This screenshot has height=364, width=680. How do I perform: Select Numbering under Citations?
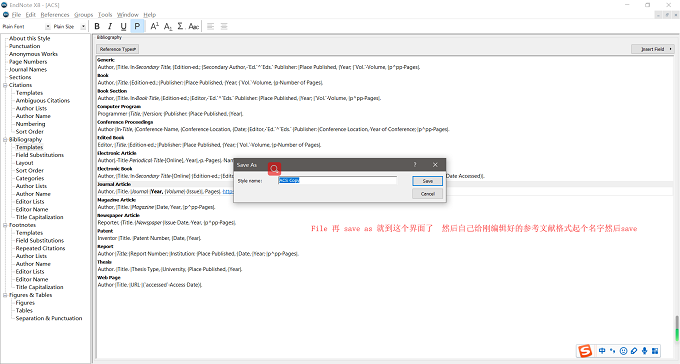pyautogui.click(x=30, y=124)
